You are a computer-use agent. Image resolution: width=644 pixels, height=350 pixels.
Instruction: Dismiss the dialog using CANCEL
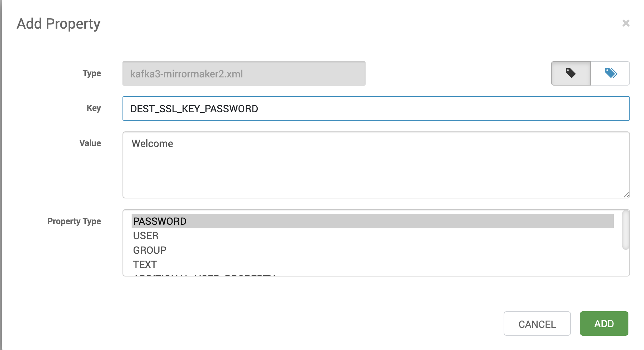537,324
